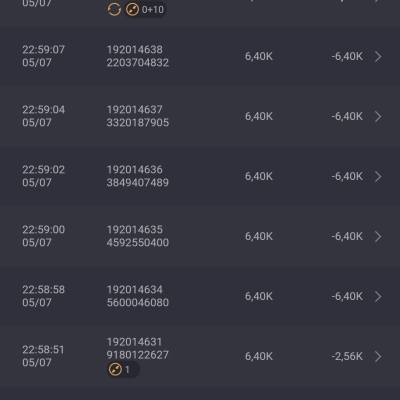Click the -2,56K result value
The image size is (400, 400).
pos(347,356)
